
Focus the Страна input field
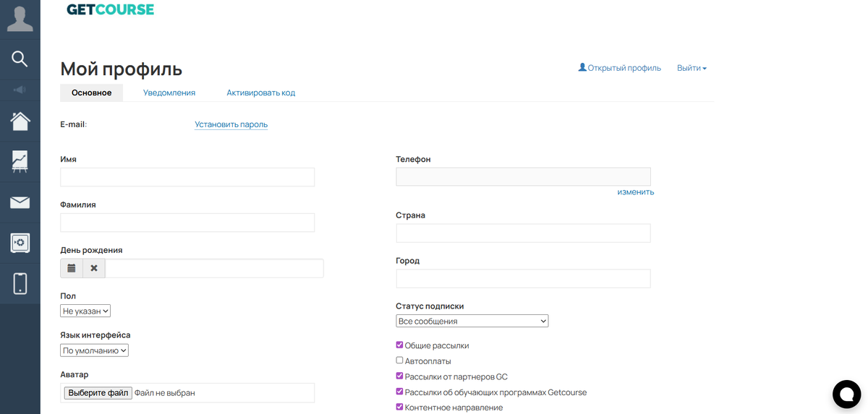523,233
